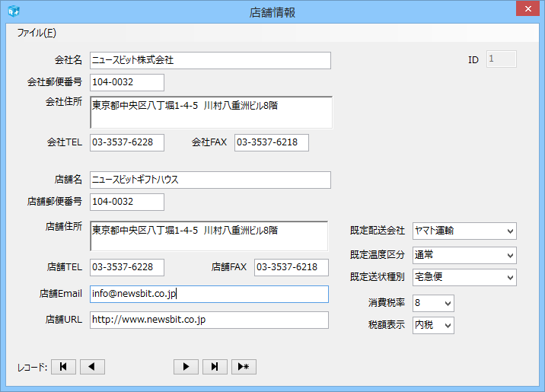Click the 店舗URL field
The height and width of the screenshot is (392, 545).
click(209, 320)
